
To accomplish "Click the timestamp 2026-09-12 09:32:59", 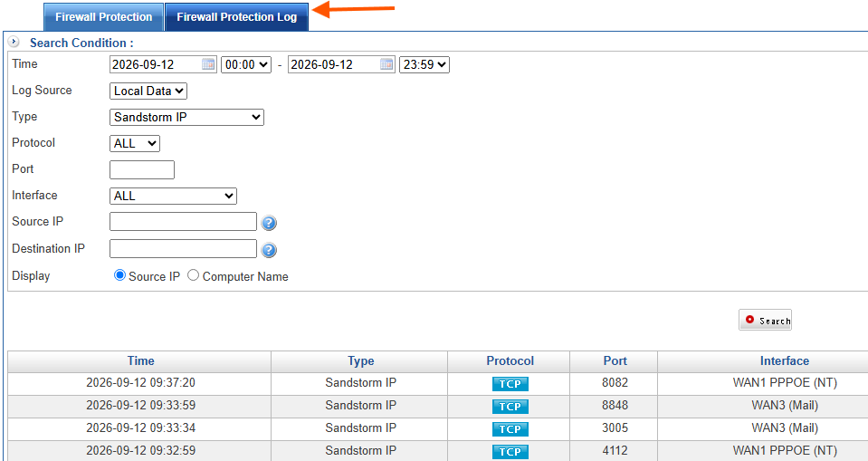I will click(140, 451).
